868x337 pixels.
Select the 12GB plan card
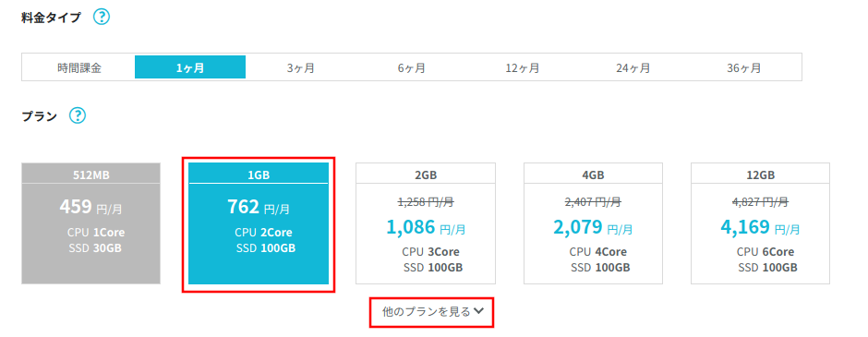coord(760,223)
